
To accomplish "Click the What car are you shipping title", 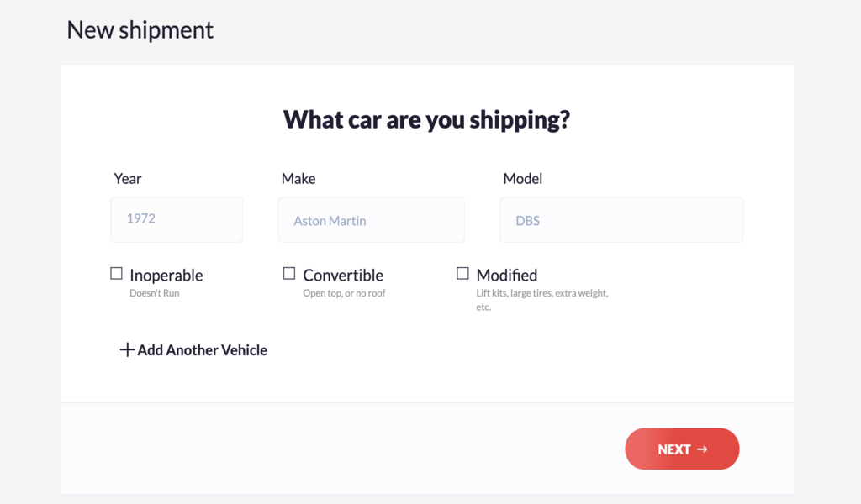I will pyautogui.click(x=426, y=119).
